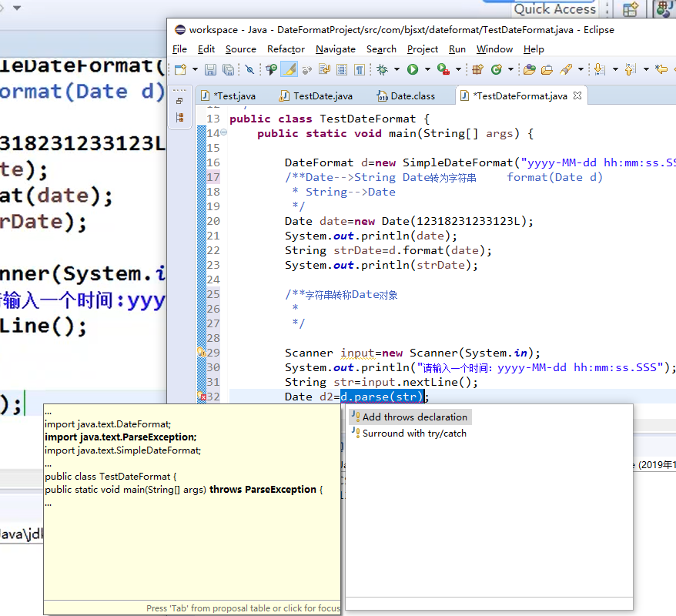Expand the New Java Class dropdown
Image resolution: width=676 pixels, height=616 pixels.
(x=511, y=69)
